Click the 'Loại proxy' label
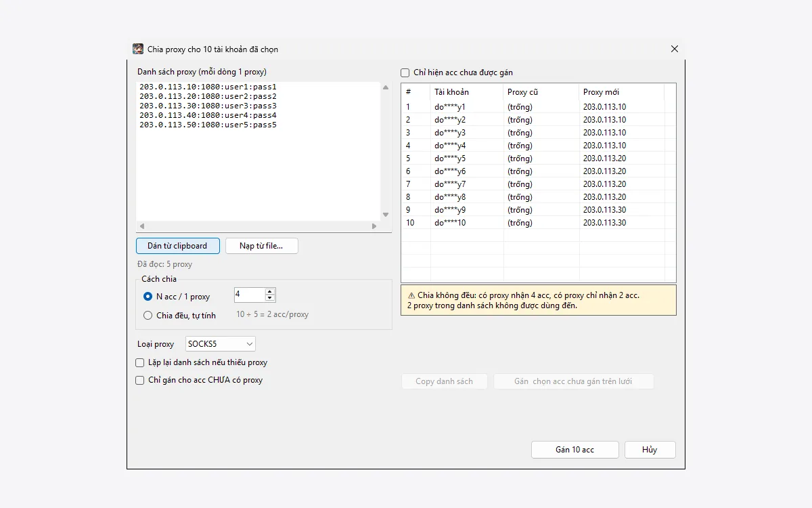Image resolution: width=812 pixels, height=508 pixels. [156, 344]
